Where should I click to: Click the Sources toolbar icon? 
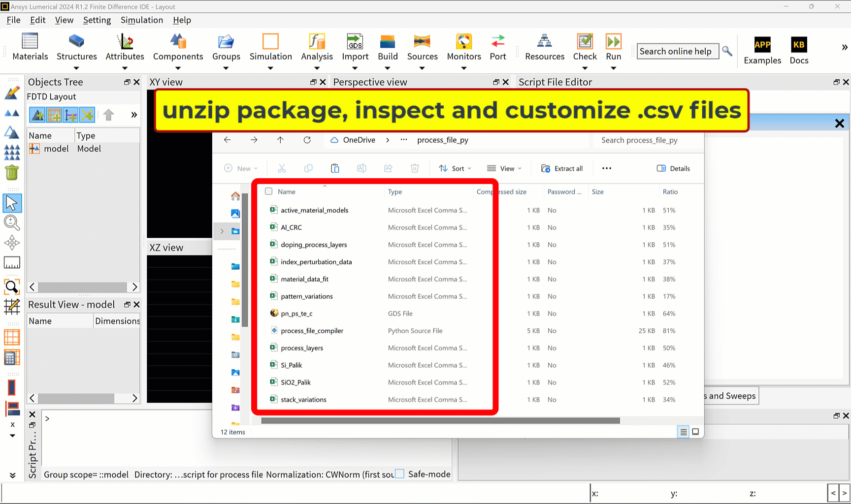coord(422,41)
